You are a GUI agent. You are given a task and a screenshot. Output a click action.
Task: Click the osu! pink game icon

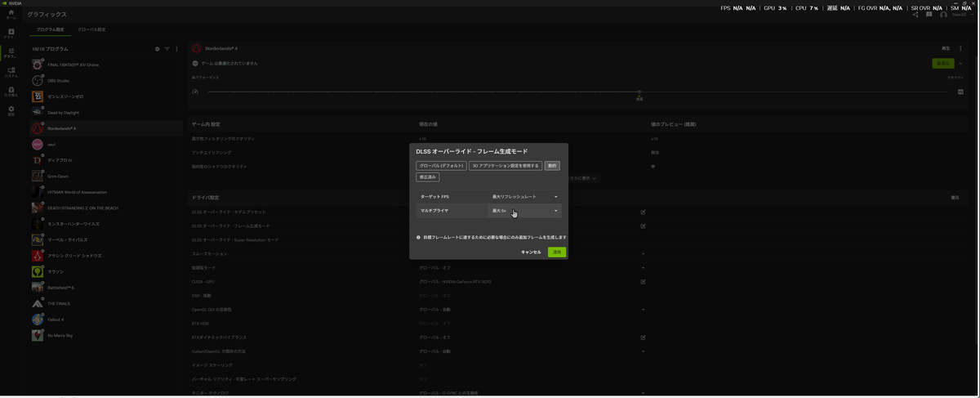pyautogui.click(x=37, y=144)
